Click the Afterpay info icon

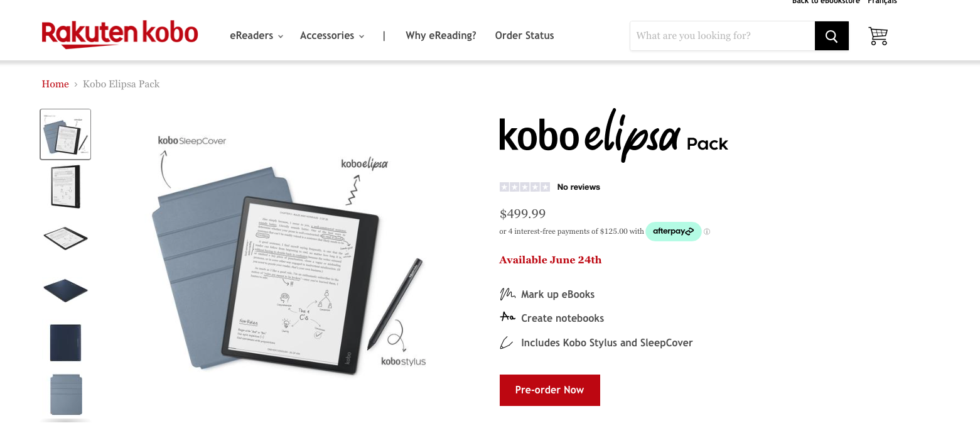(x=707, y=231)
